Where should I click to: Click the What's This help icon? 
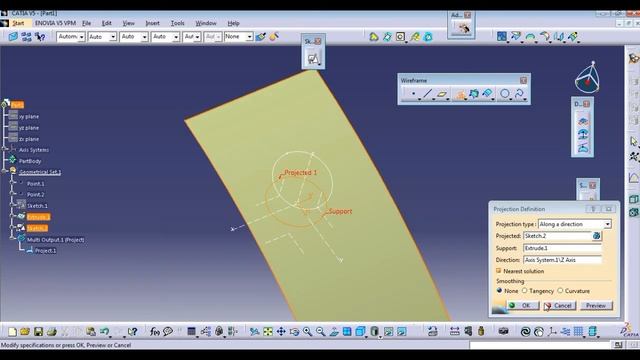coord(132,331)
